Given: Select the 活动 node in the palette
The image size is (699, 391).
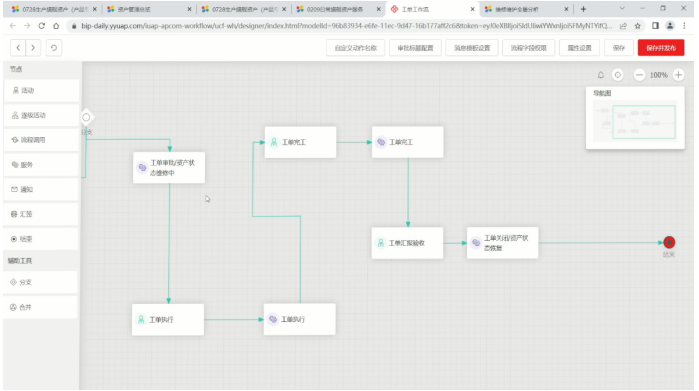Looking at the screenshot, I should click(x=41, y=91).
